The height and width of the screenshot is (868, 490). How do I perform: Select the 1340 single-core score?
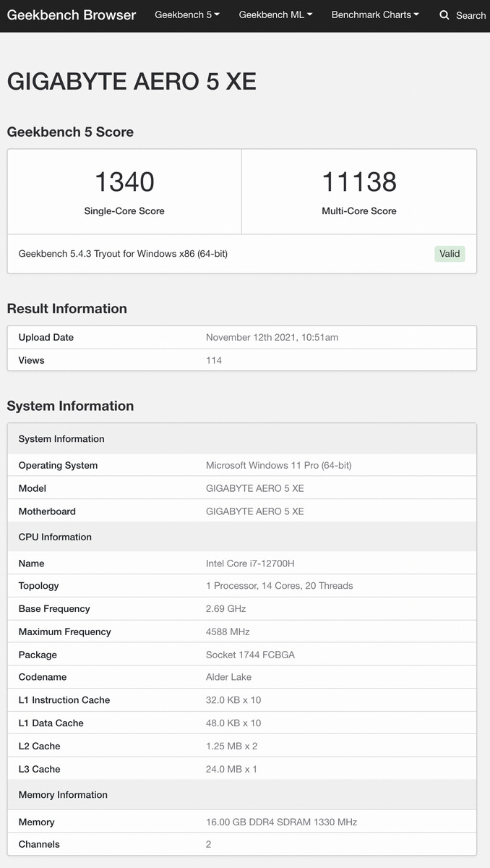[x=124, y=182]
